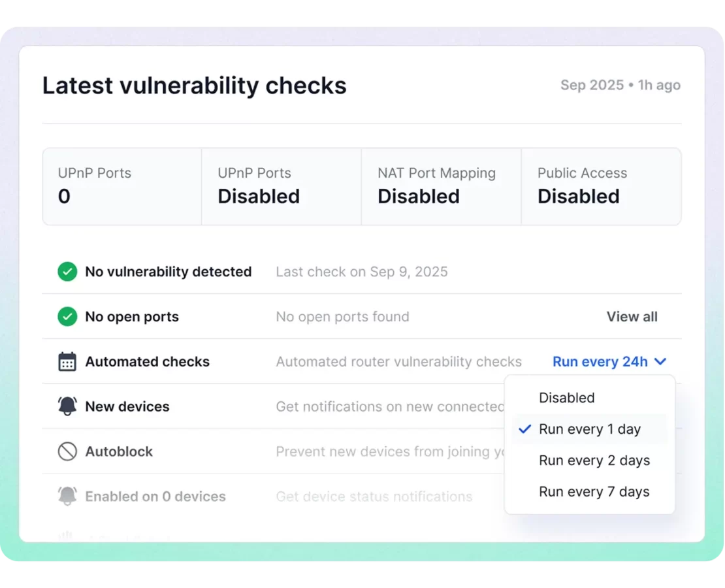Screen dimensions: 725x588
Task: Click the Automated checks row label
Action: click(147, 362)
